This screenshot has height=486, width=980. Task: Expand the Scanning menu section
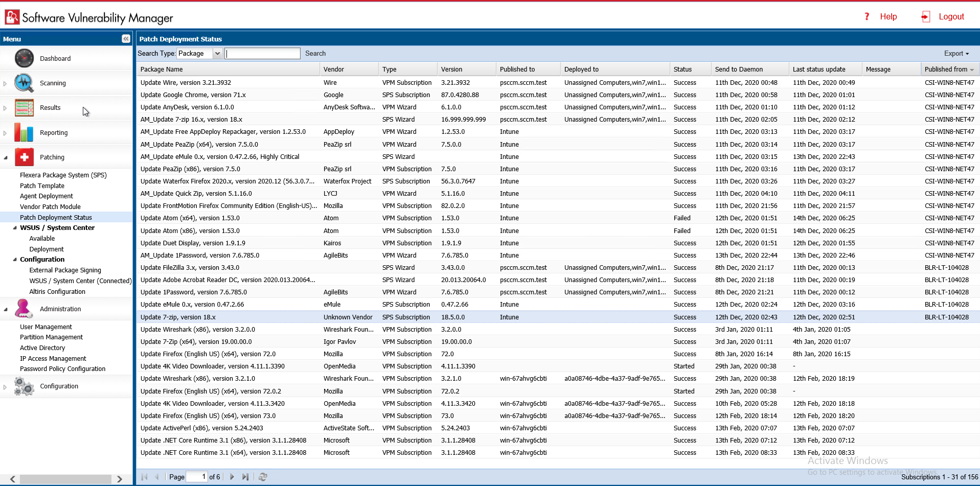(5, 83)
